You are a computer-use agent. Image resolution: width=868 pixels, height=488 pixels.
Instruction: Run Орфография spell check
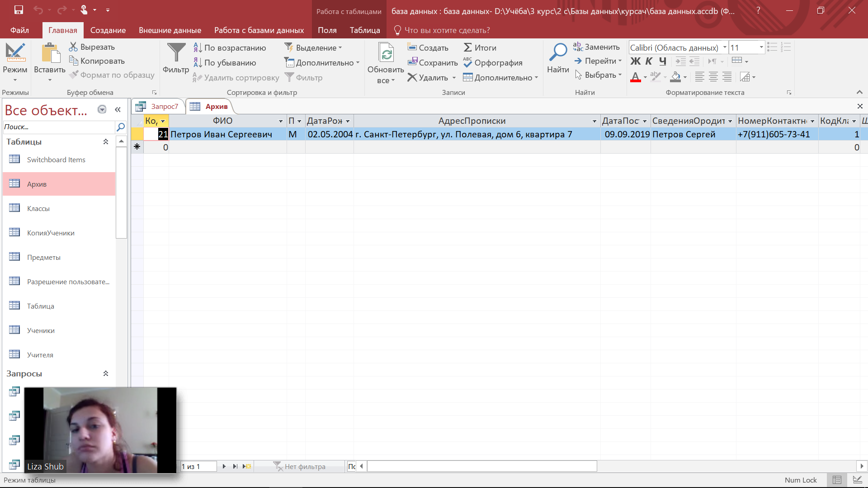[493, 63]
